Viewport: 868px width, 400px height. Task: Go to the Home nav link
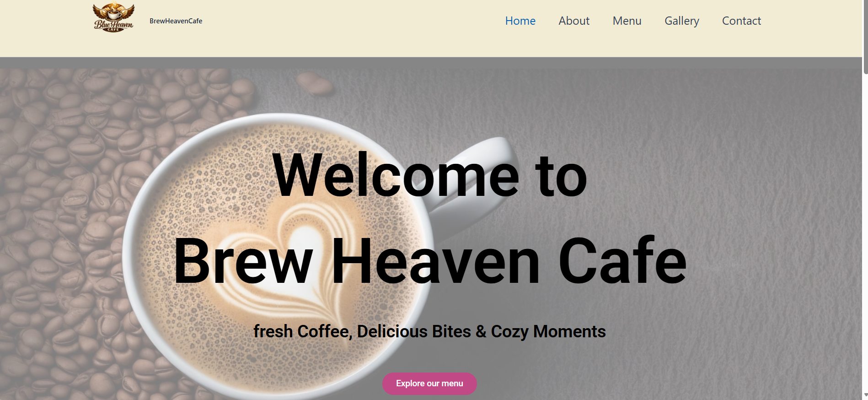(x=520, y=21)
